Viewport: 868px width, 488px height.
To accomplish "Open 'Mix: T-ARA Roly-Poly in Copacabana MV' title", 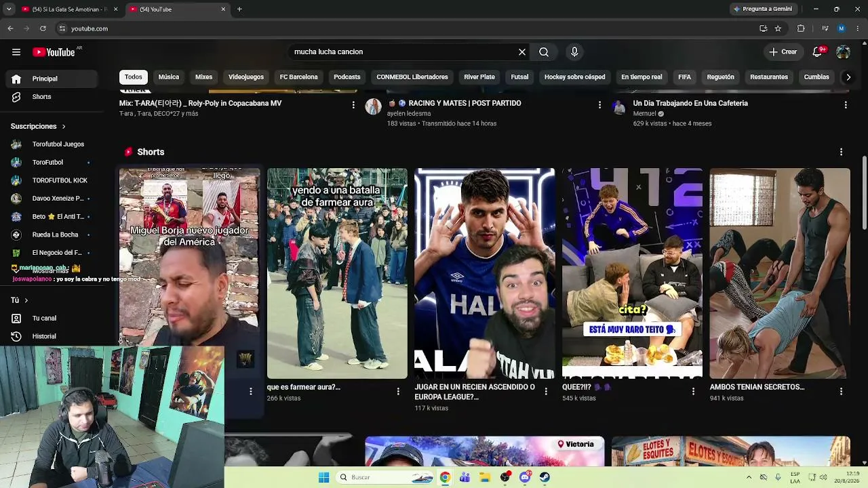I will [201, 103].
